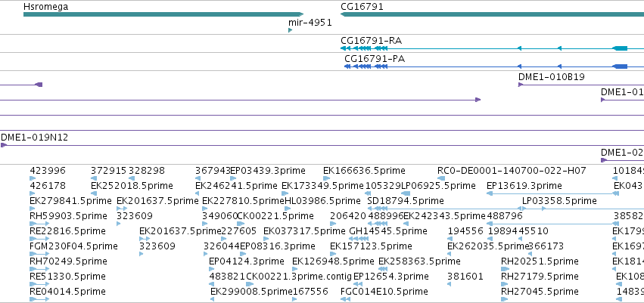The width and height of the screenshot is (644, 303).
Task: Select RH20251.5prime EST label
Action: click(540, 261)
